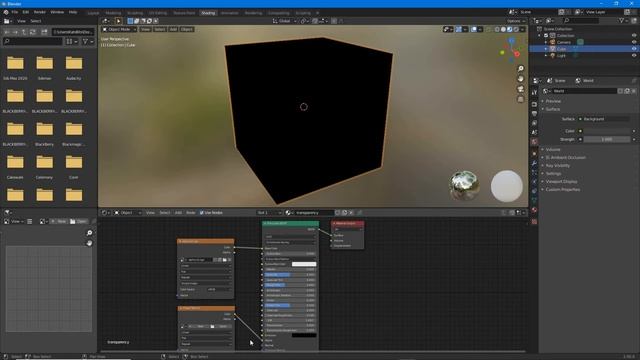
Task: Open the Output properties tab icon
Action: 534,114
